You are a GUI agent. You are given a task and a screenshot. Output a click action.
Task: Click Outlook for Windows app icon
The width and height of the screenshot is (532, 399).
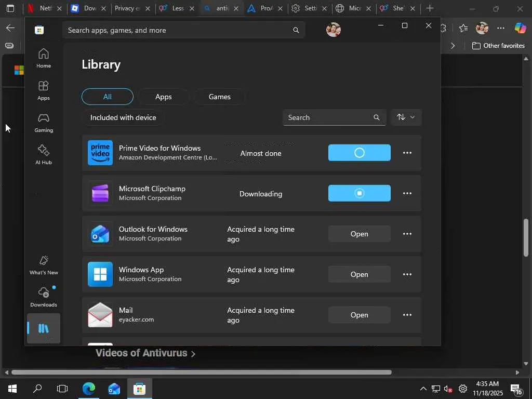click(100, 234)
